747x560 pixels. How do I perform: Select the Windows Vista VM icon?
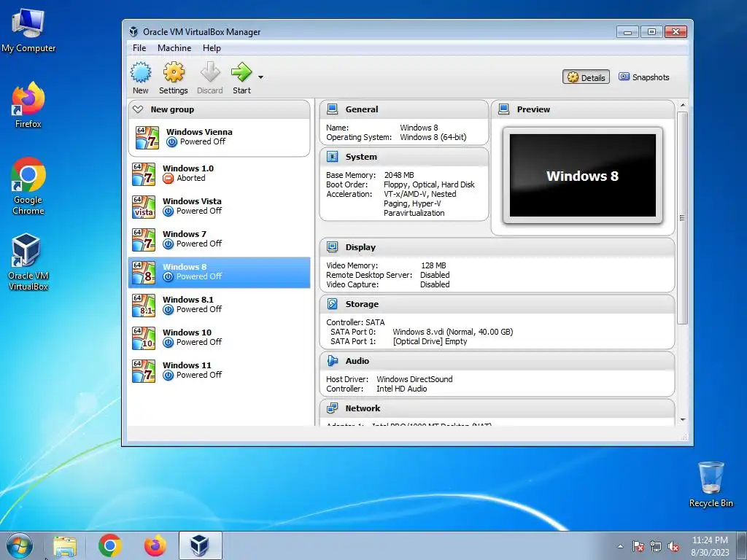pos(144,206)
